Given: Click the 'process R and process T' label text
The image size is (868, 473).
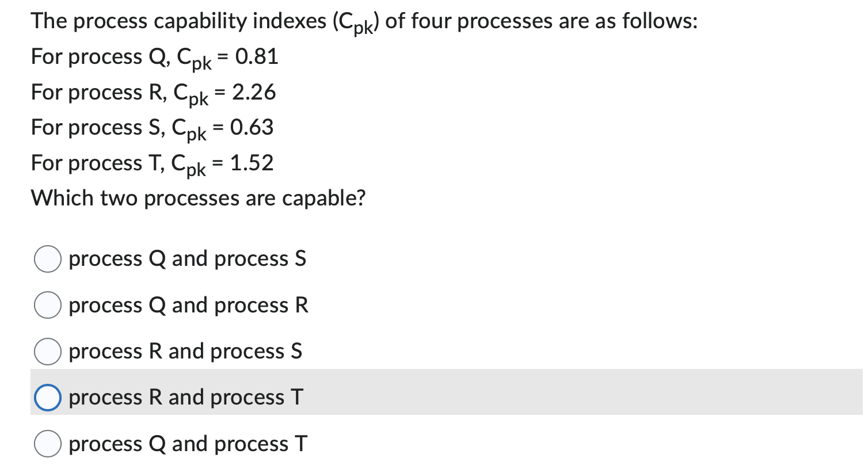Looking at the screenshot, I should coord(185,397).
